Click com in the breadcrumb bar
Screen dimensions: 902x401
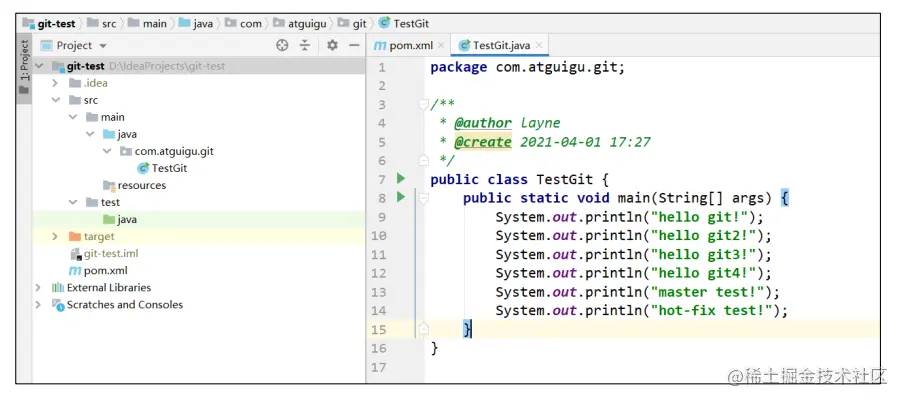click(x=251, y=24)
